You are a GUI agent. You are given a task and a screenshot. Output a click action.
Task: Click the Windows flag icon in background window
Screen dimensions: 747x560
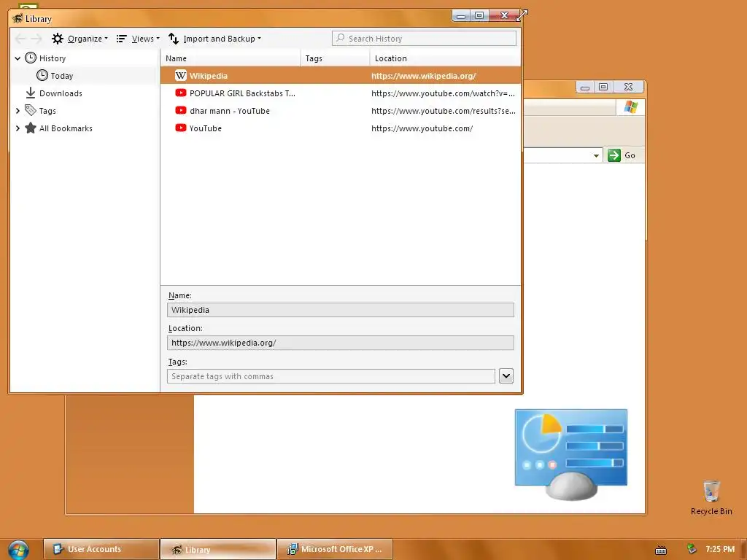point(631,107)
